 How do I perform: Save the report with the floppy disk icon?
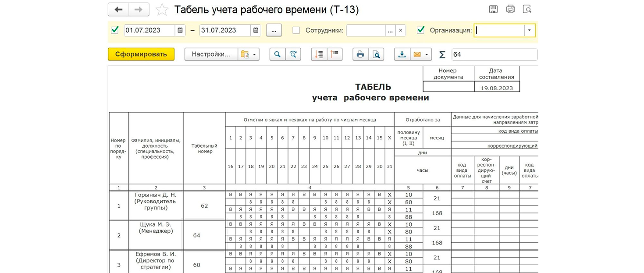click(493, 9)
